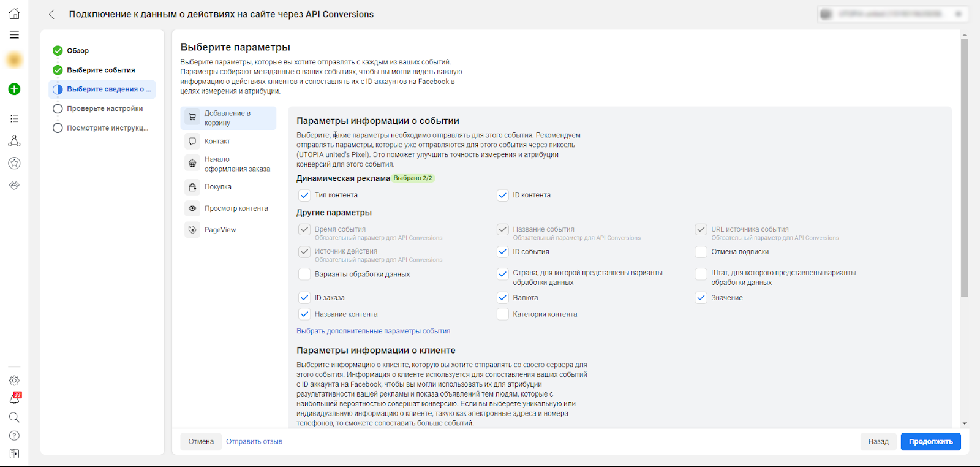Select Выберите сведения о... step

[102, 89]
